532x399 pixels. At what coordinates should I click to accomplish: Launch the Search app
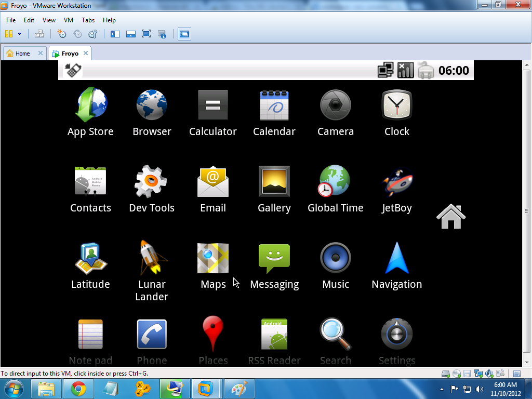click(336, 341)
